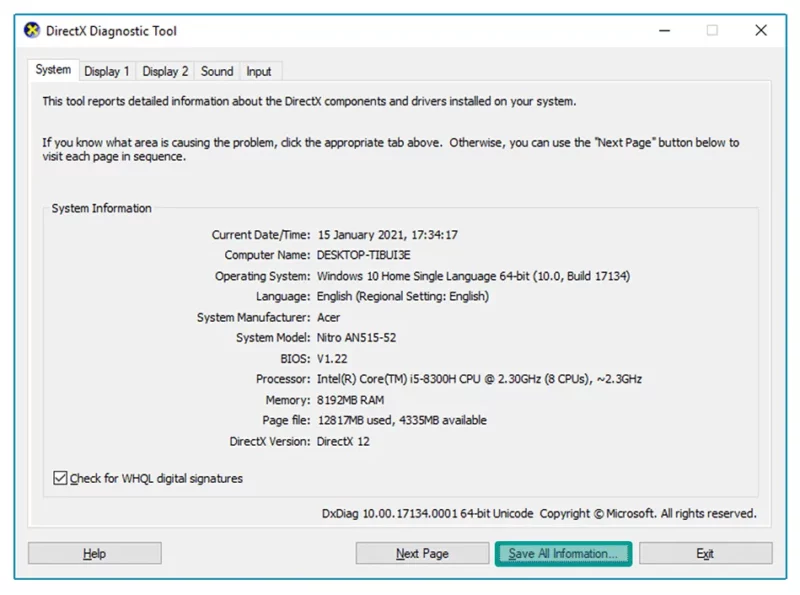Click Save All Information button
Image resolution: width=800 pixels, height=595 pixels.
click(x=563, y=554)
